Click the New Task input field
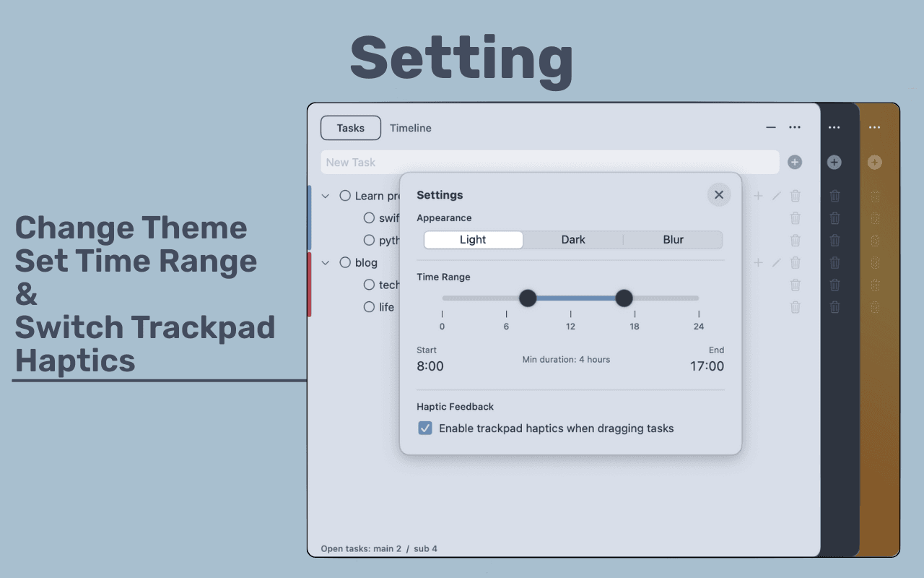 (505, 162)
